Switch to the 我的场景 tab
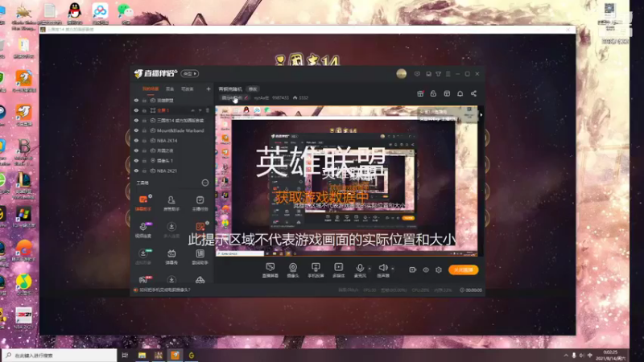 150,88
